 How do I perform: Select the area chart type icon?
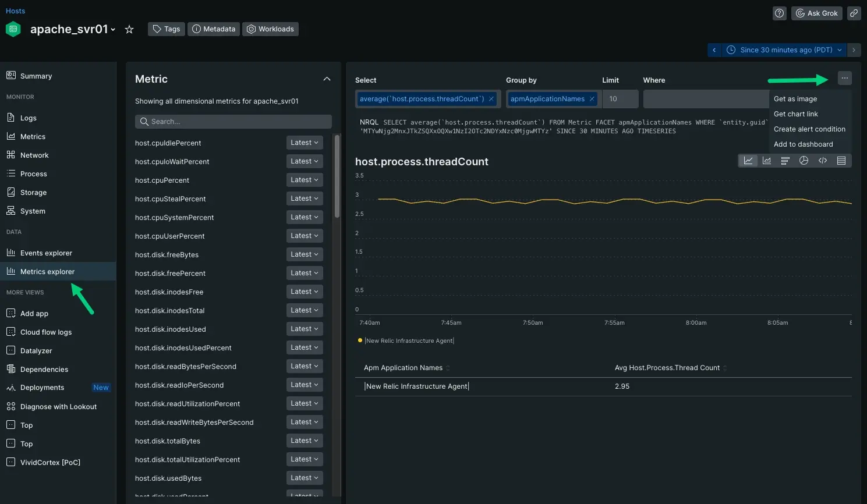pos(766,161)
